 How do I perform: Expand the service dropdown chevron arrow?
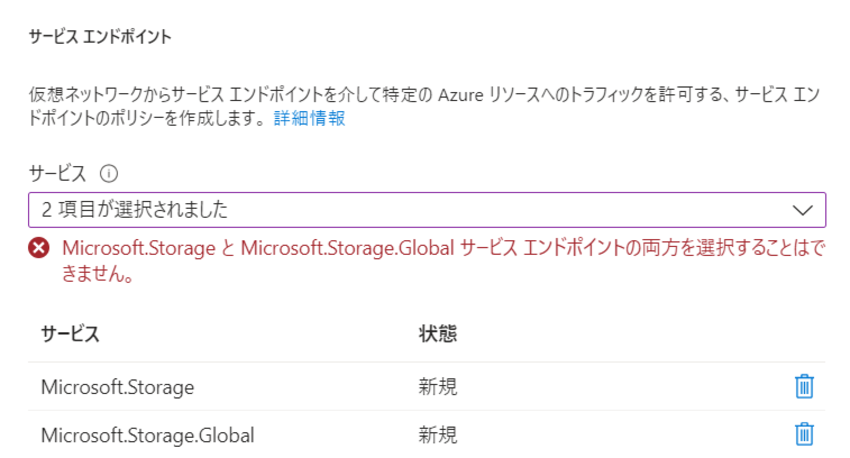[x=802, y=210]
